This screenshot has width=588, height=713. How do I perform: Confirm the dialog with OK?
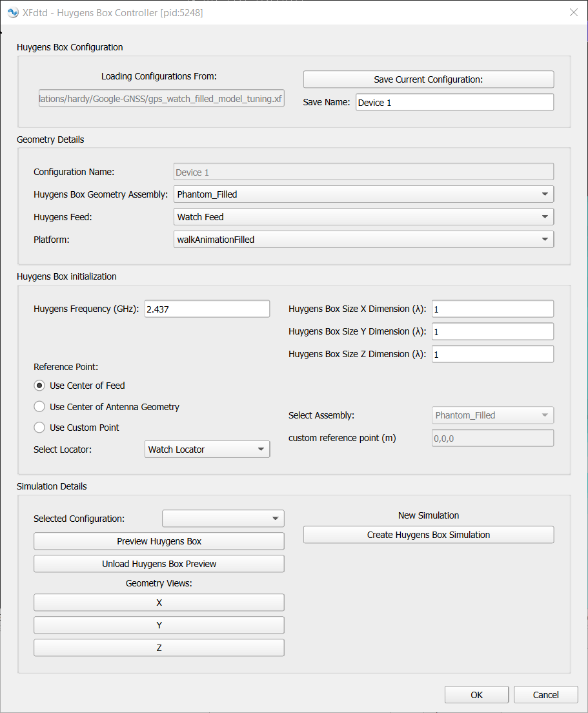tap(477, 695)
